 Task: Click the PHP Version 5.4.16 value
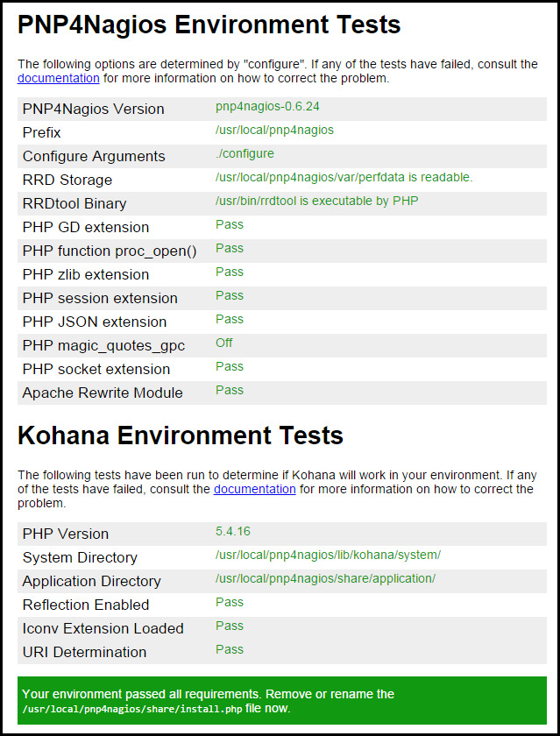coord(233,531)
